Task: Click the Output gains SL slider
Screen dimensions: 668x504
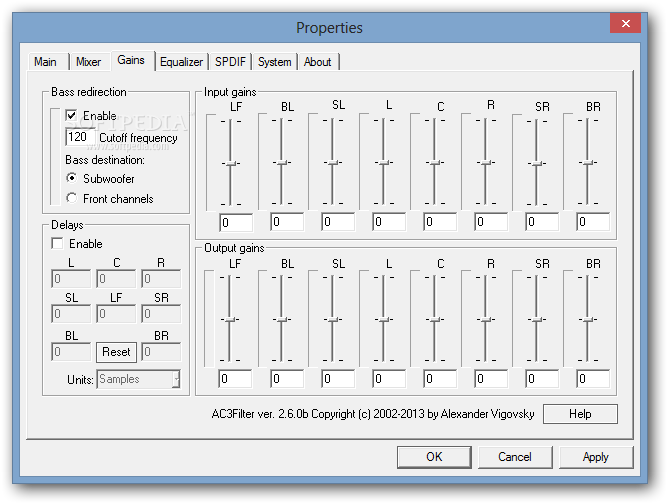Action: 333,320
